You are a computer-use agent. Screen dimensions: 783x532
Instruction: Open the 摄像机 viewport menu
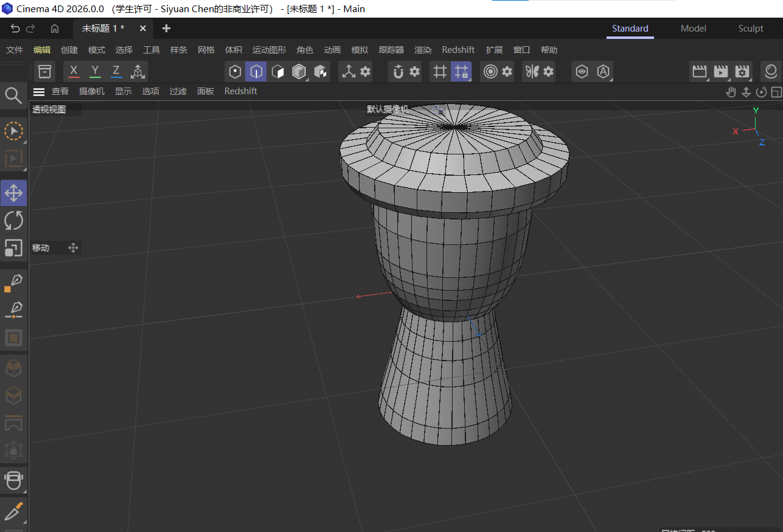click(x=91, y=91)
